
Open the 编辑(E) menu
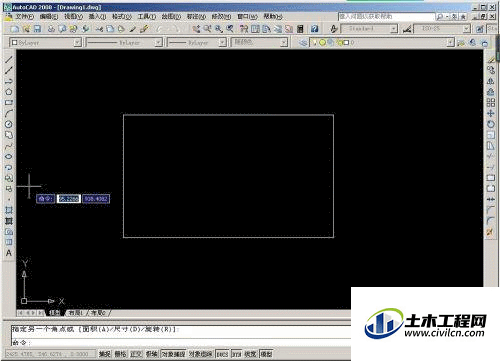[x=49, y=16]
